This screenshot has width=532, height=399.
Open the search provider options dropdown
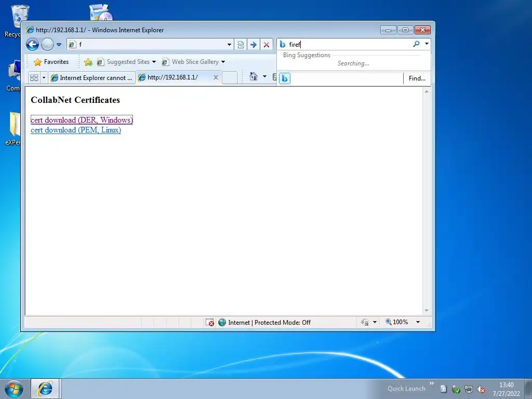point(427,44)
